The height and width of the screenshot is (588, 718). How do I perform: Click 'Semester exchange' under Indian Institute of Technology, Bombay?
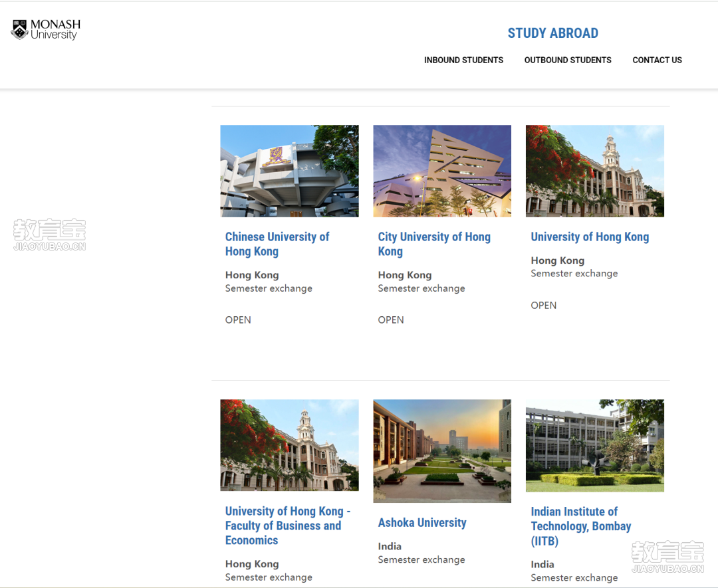[574, 578]
